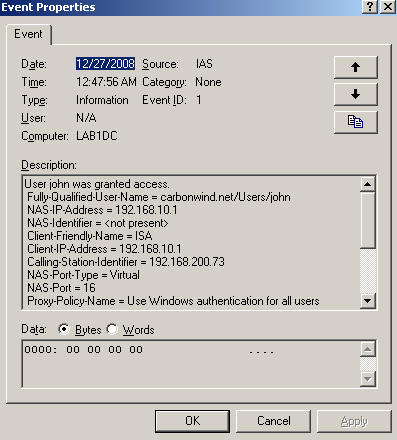Click the Cancel button
The height and width of the screenshot is (440, 397).
point(273,421)
